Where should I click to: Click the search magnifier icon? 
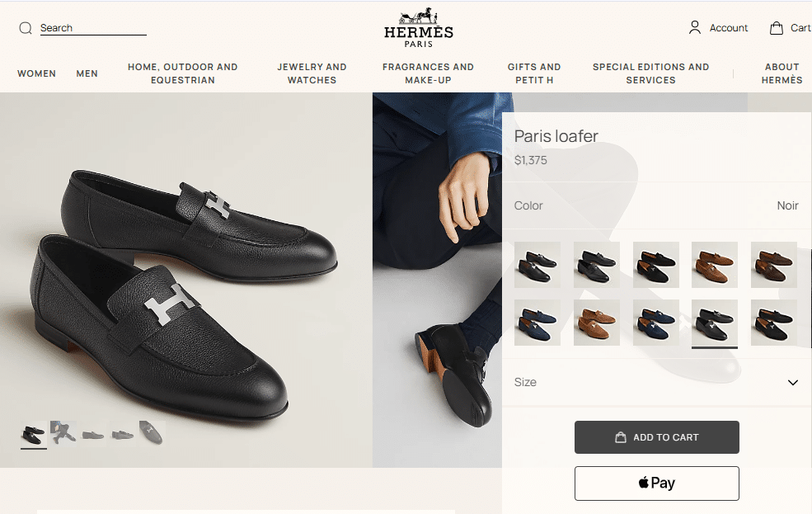26,28
